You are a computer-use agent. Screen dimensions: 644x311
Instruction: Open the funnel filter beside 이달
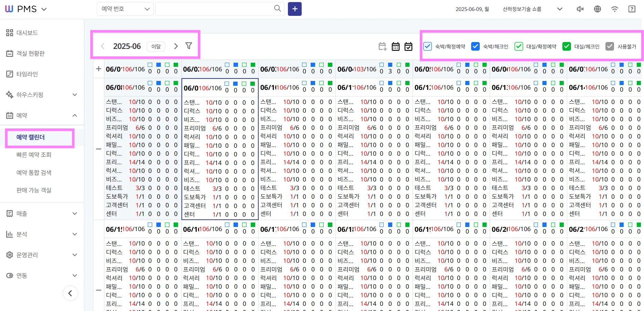(x=189, y=46)
